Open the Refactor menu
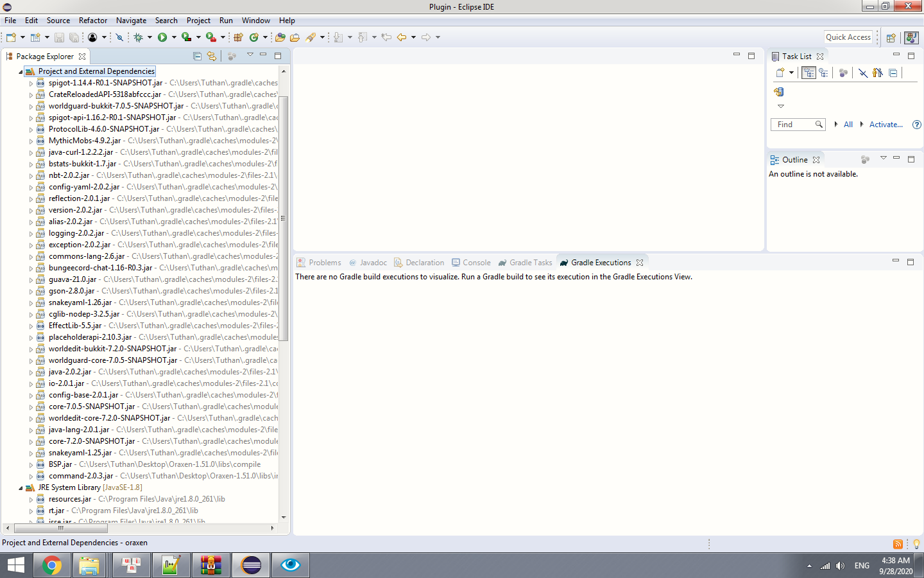924x578 pixels. (x=93, y=21)
